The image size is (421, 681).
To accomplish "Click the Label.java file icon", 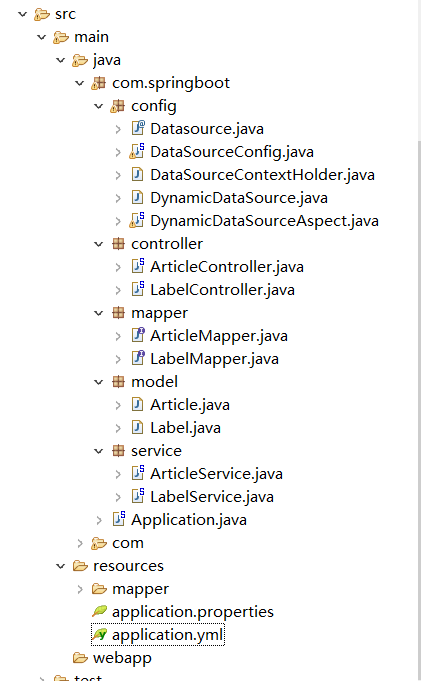I will (x=137, y=428).
